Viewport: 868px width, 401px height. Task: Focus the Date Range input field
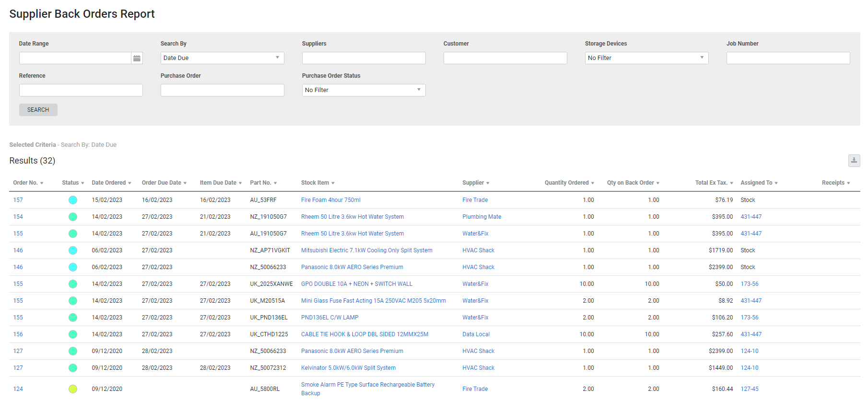pos(75,58)
